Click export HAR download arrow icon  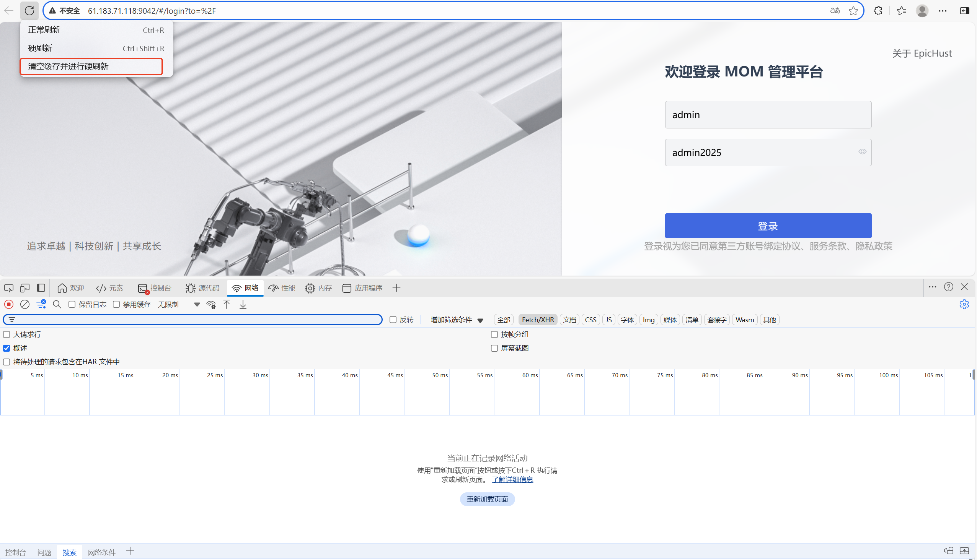tap(243, 305)
